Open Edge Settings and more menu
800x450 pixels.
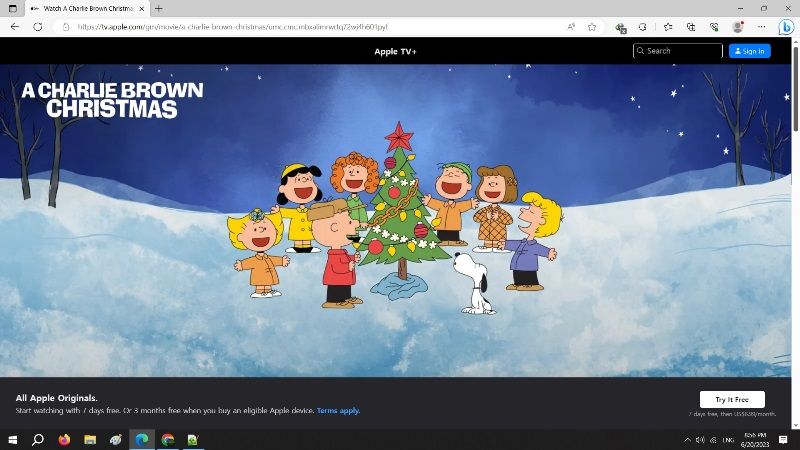[761, 27]
